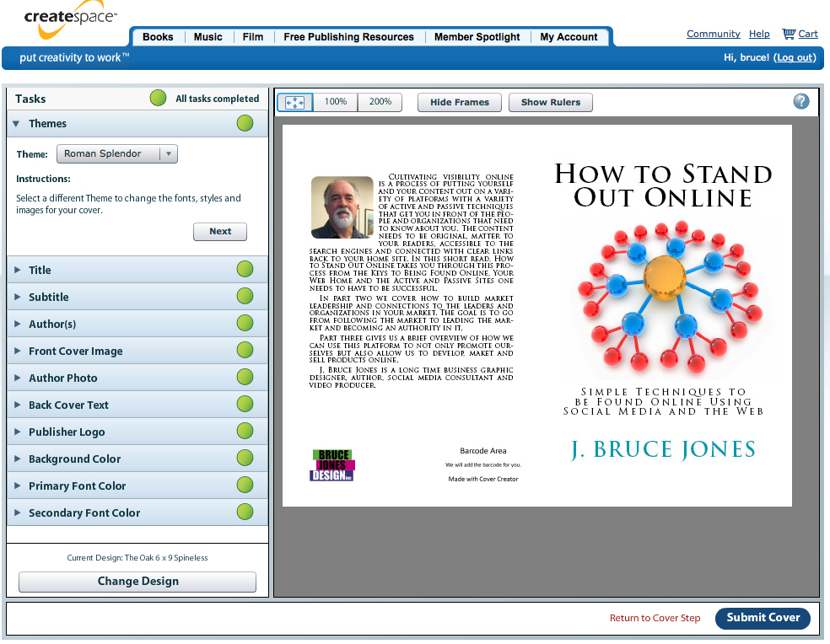This screenshot has height=644, width=830.
Task: Click the green status circle for Title
Action: [245, 270]
